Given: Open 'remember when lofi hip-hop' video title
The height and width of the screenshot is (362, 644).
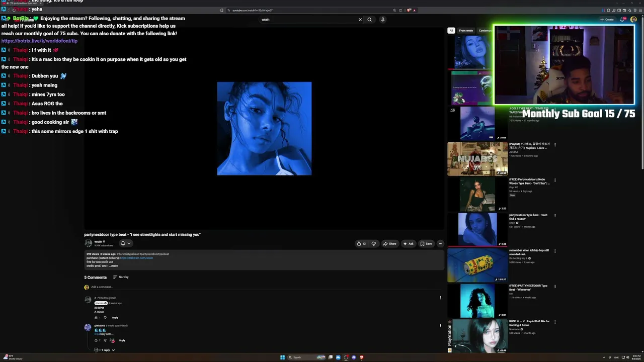Looking at the screenshot, I should [529, 252].
